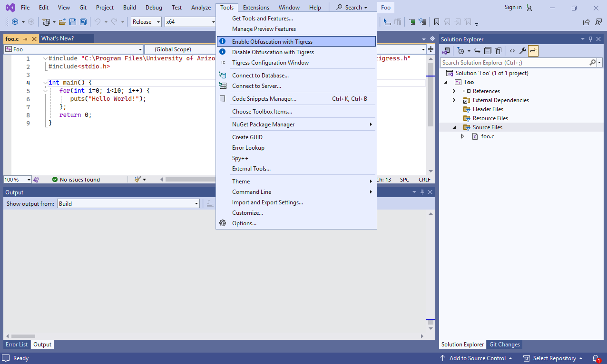Open notifications bell in the status bar

(596, 358)
